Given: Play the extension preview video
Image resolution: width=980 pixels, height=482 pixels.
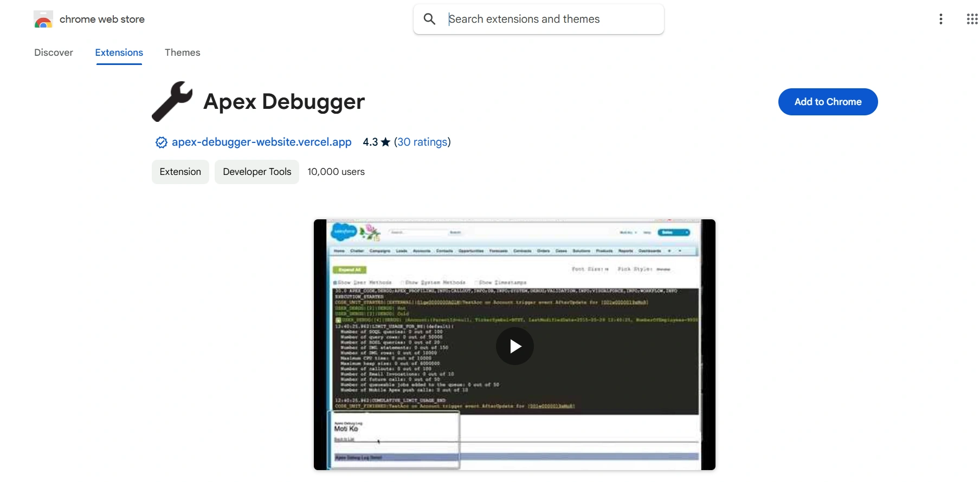Looking at the screenshot, I should tap(515, 346).
